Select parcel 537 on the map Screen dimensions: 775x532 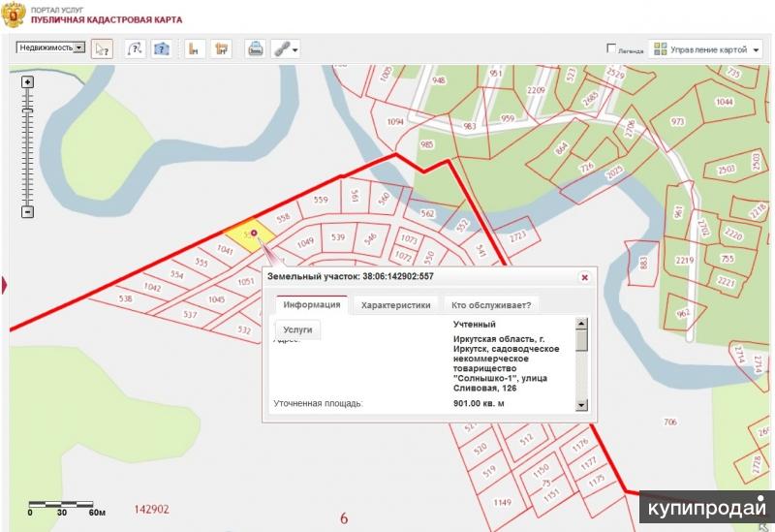coord(190,314)
